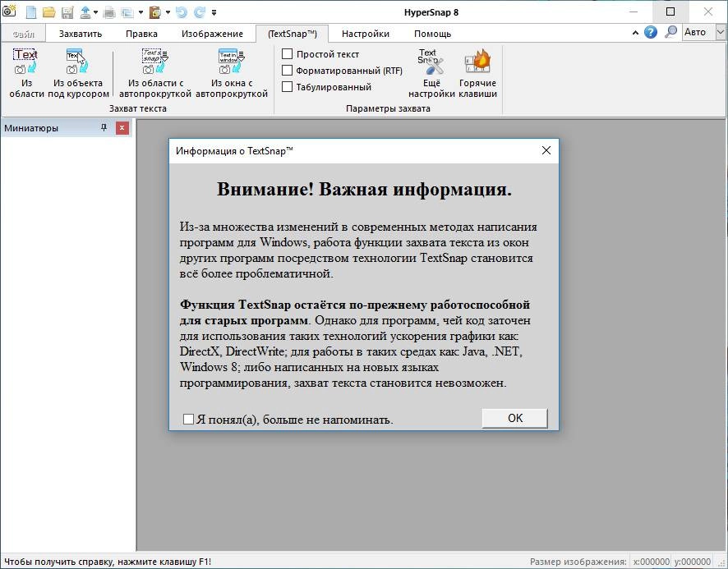Capture text Из окна с автопрокруткой

(x=232, y=73)
